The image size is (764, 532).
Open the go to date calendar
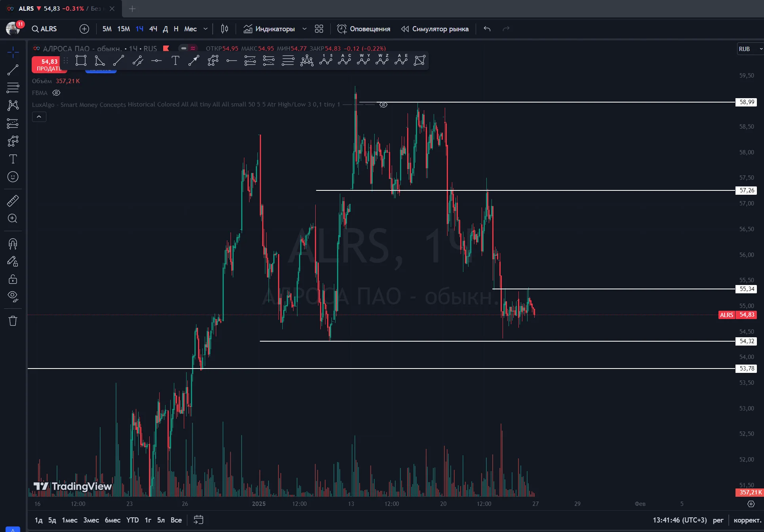coord(198,520)
